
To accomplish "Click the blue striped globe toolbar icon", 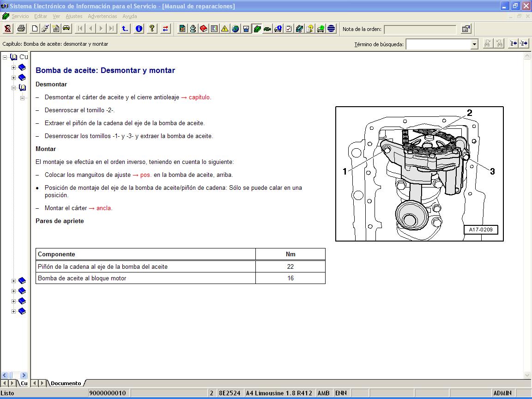I will (x=331, y=29).
